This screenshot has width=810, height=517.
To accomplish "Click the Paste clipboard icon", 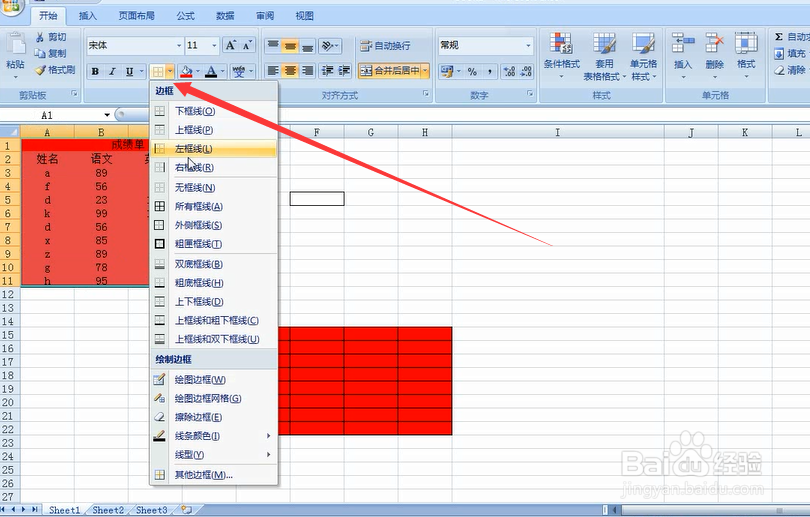I will (15, 44).
